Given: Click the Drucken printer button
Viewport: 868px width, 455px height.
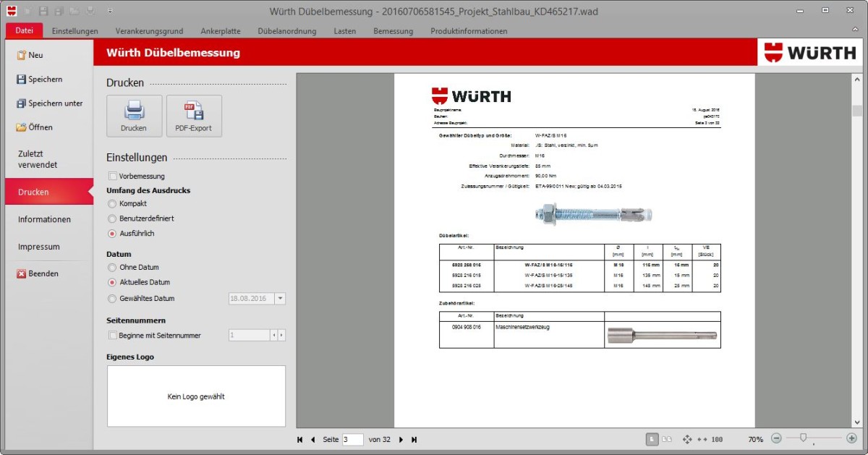Looking at the screenshot, I should click(134, 116).
